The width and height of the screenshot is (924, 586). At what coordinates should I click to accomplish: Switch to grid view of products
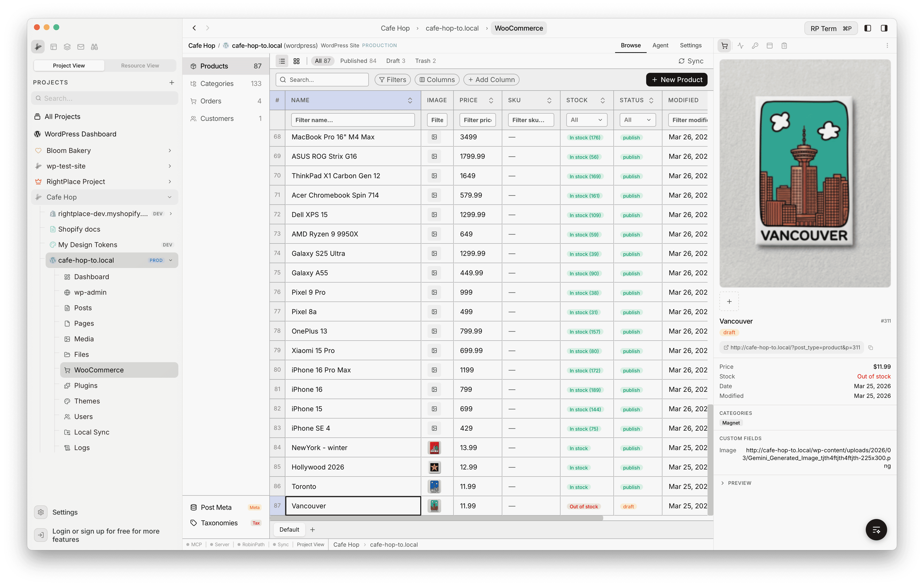tap(296, 61)
